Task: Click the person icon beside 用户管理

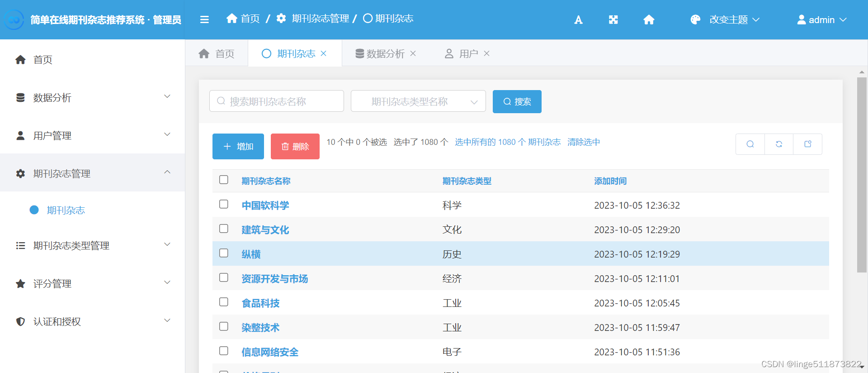Action: [20, 135]
